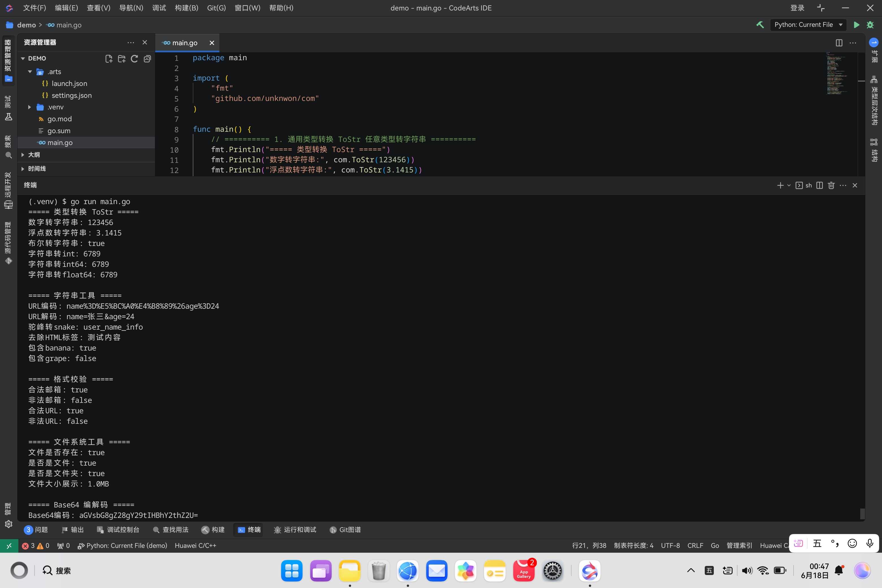882x588 pixels.
Task: Open the search (搜索) view in the activity bar
Action: pyautogui.click(x=8, y=147)
